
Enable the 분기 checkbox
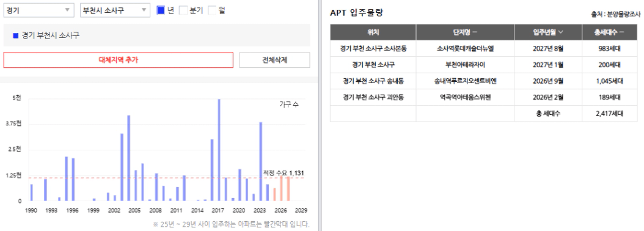[183, 10]
